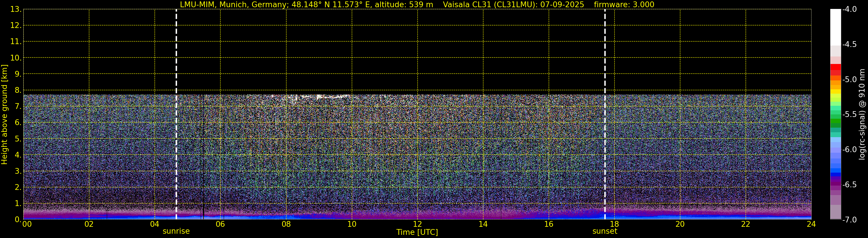Click the 'Height above ground [km]' axis label
This screenshot has height=238, width=868.
(x=4, y=115)
